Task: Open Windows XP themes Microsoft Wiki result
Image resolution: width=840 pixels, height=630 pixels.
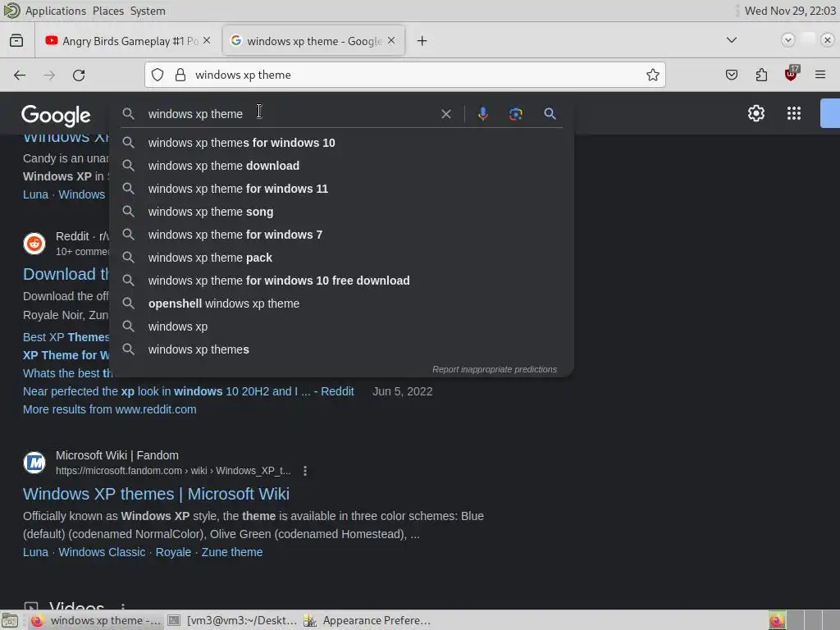Action: click(x=156, y=494)
